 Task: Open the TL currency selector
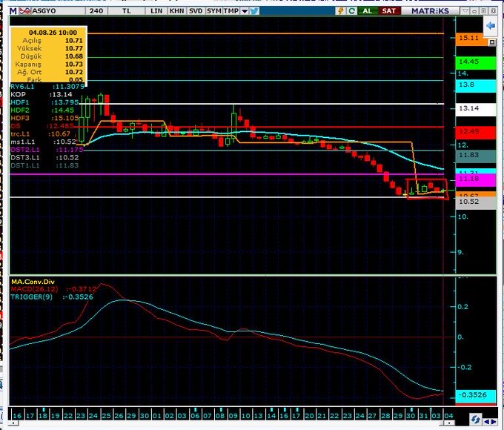tap(127, 11)
